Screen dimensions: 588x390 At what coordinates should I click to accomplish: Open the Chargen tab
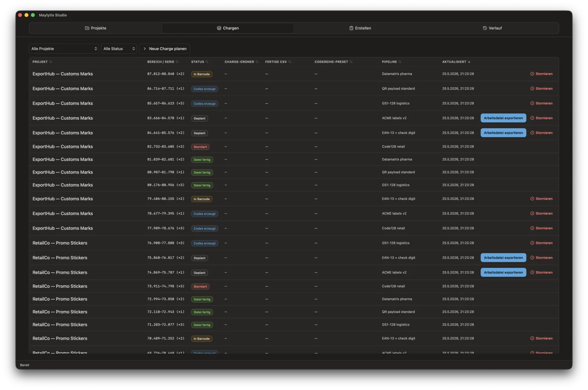click(228, 28)
